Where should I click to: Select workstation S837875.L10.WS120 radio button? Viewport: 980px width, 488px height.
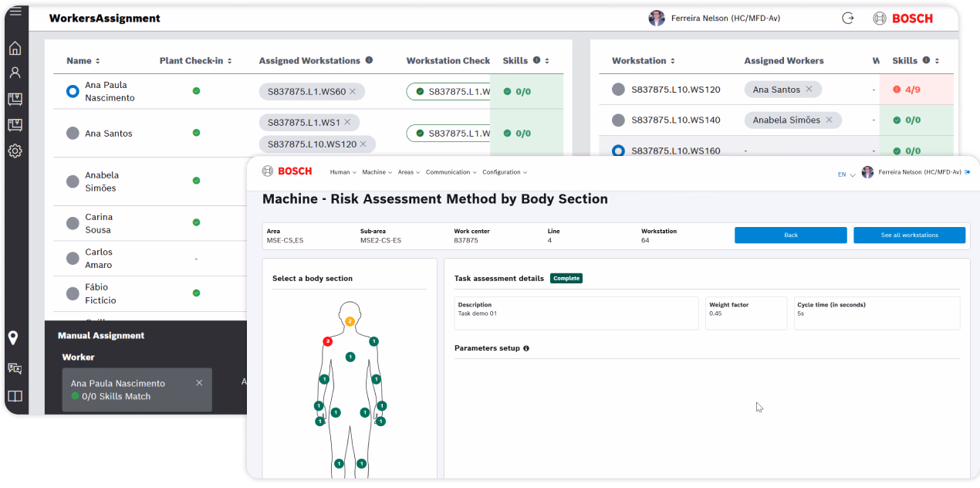pos(618,90)
